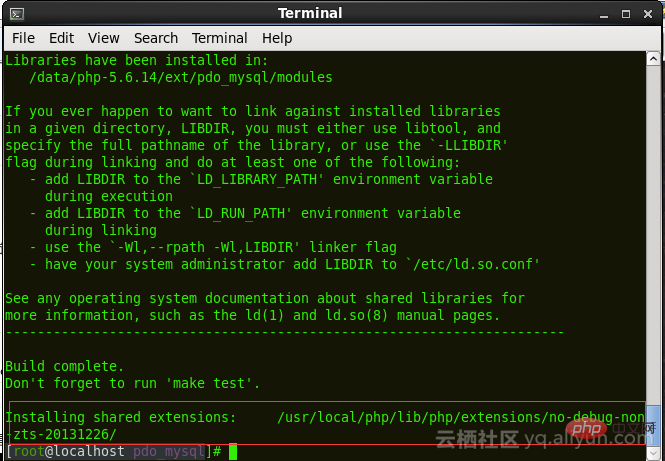The width and height of the screenshot is (665, 461).
Task: Click the 'flag during linking and do' line
Action: (233, 162)
